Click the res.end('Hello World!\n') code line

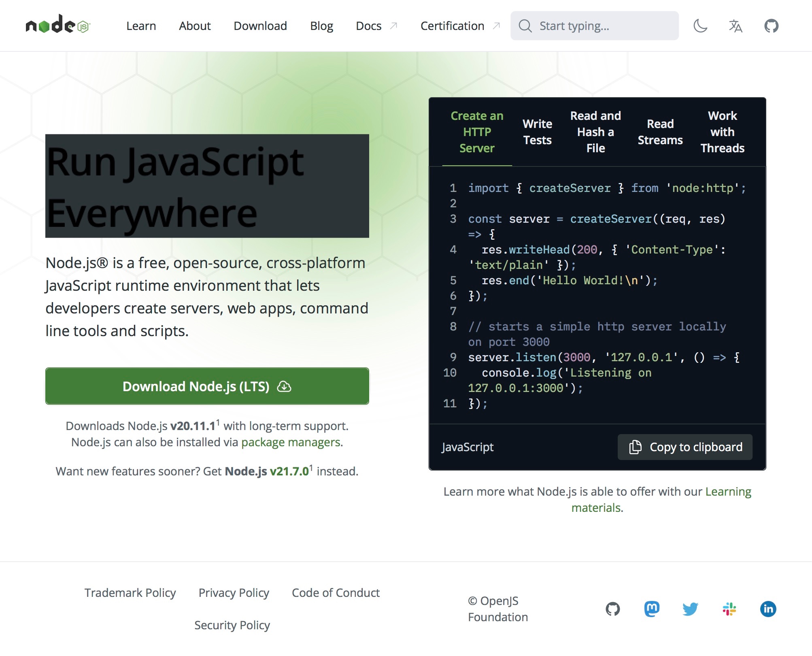point(569,280)
